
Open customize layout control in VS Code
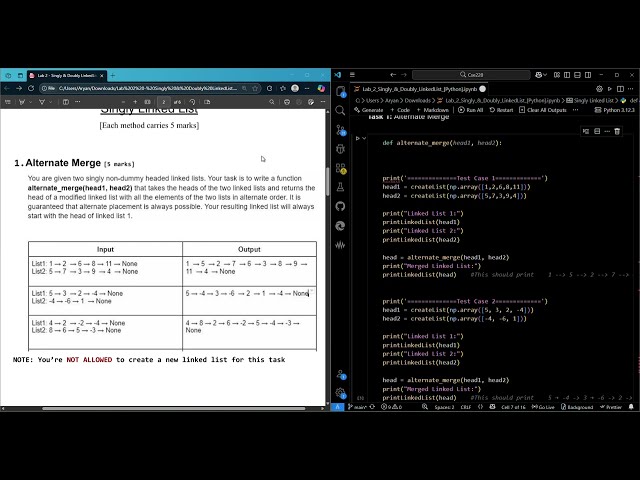pyautogui.click(x=557, y=75)
